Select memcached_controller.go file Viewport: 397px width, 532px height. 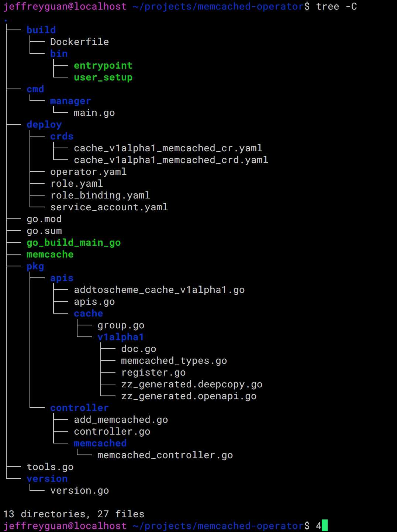click(165, 455)
